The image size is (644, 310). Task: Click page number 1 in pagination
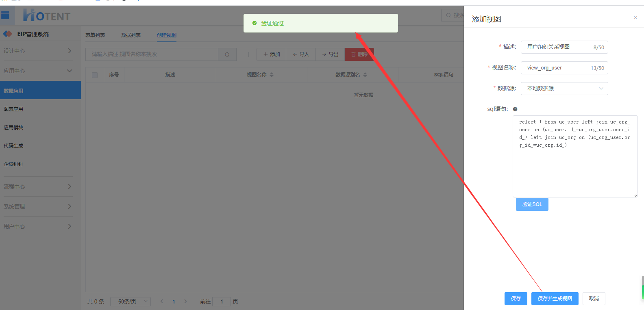tap(174, 301)
